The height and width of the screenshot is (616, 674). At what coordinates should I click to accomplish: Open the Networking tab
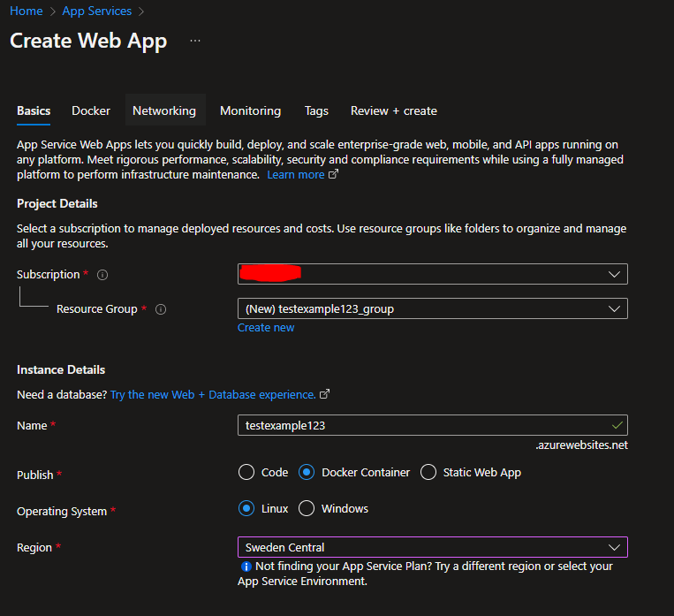tap(164, 110)
